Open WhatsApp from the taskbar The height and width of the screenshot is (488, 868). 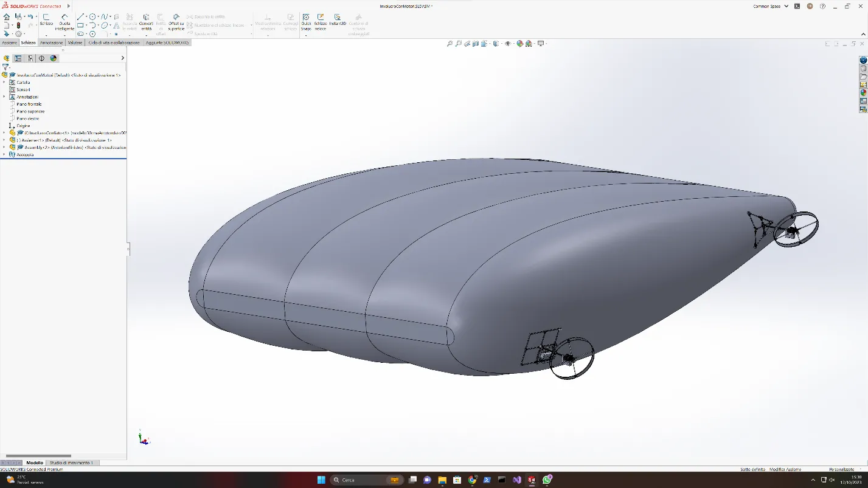point(547,479)
